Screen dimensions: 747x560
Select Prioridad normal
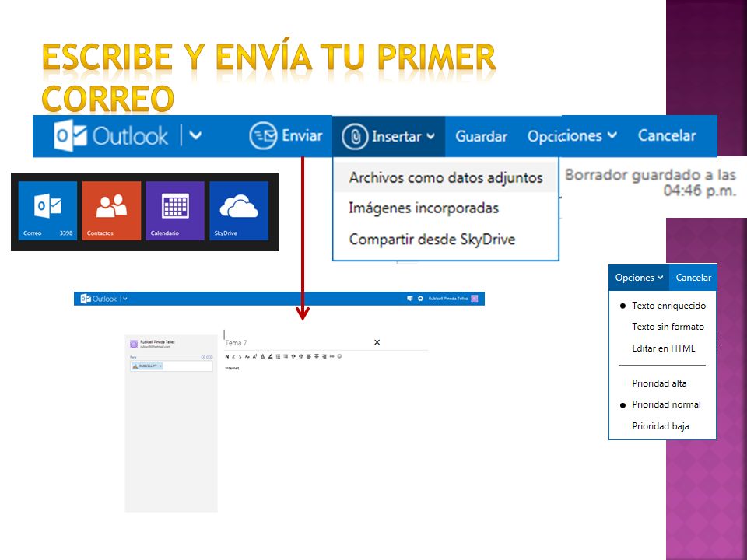tap(666, 404)
